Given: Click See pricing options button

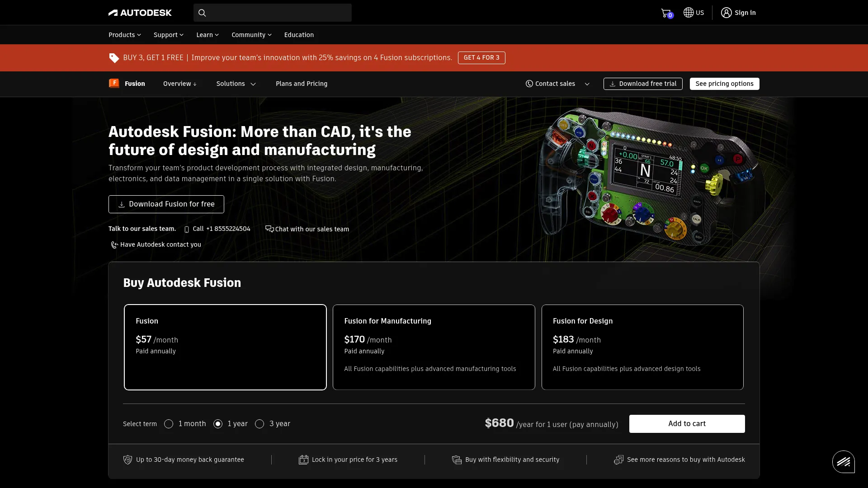Looking at the screenshot, I should point(724,84).
